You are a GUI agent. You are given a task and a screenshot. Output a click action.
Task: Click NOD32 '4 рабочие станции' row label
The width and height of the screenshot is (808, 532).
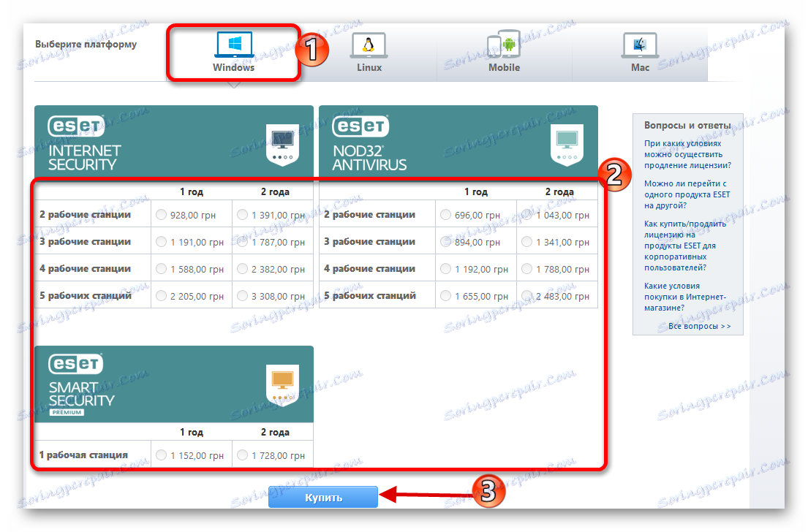point(369,269)
